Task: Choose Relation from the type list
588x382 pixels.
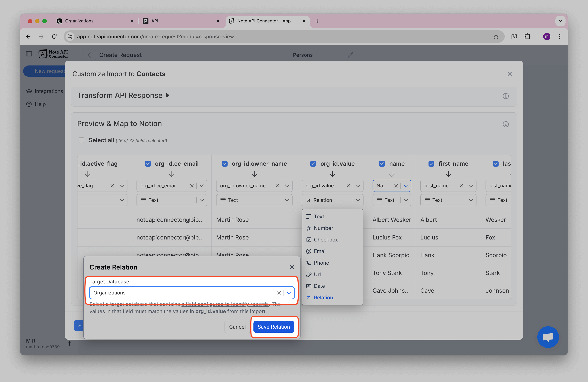Action: pyautogui.click(x=332, y=298)
